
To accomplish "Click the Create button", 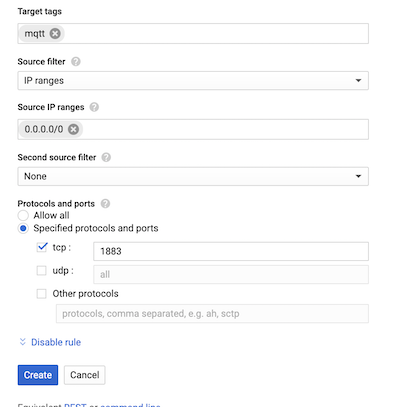I will click(38, 375).
